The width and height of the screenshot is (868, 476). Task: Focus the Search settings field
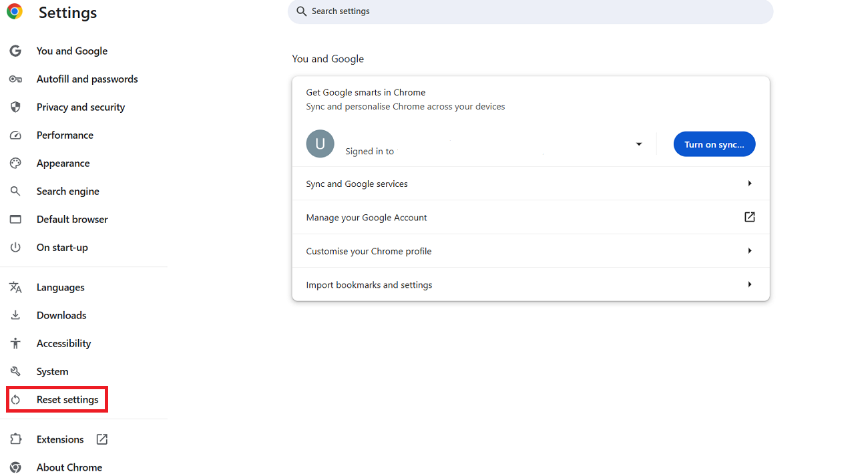point(530,11)
